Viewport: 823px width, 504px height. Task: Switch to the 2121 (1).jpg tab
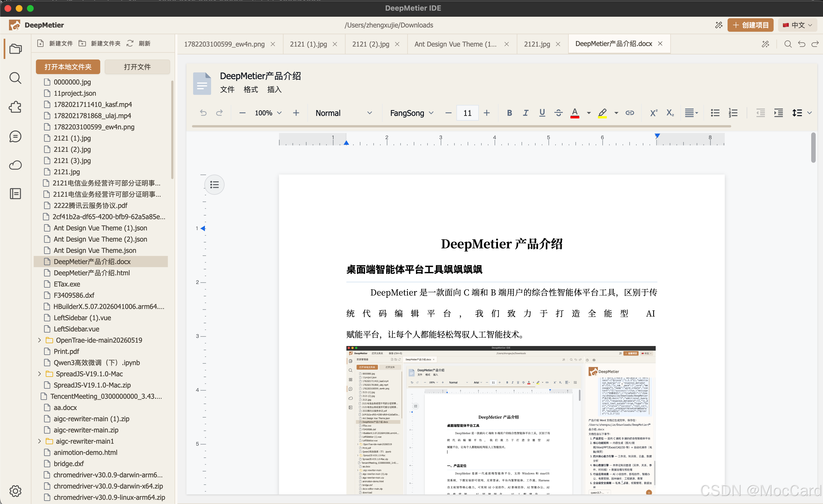(308, 44)
